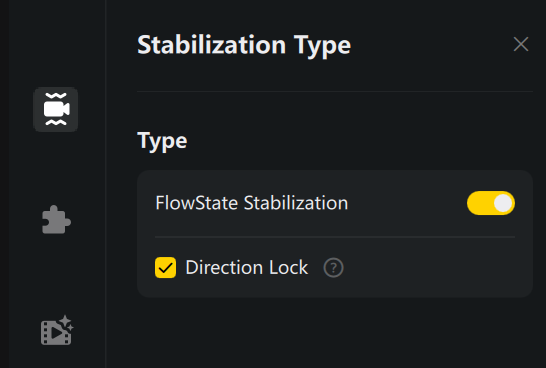546x368 pixels.
Task: Disable FlowState via the yellow toggle
Action: pos(491,203)
